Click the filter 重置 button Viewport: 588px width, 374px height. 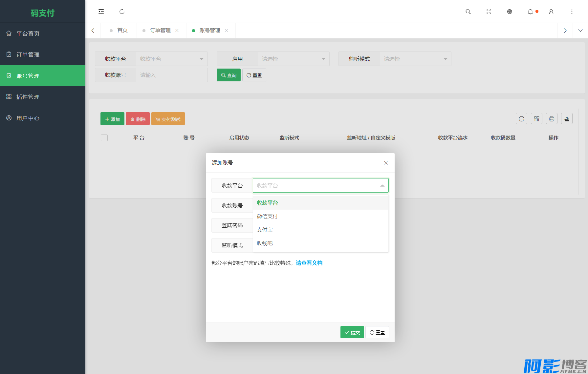[254, 75]
